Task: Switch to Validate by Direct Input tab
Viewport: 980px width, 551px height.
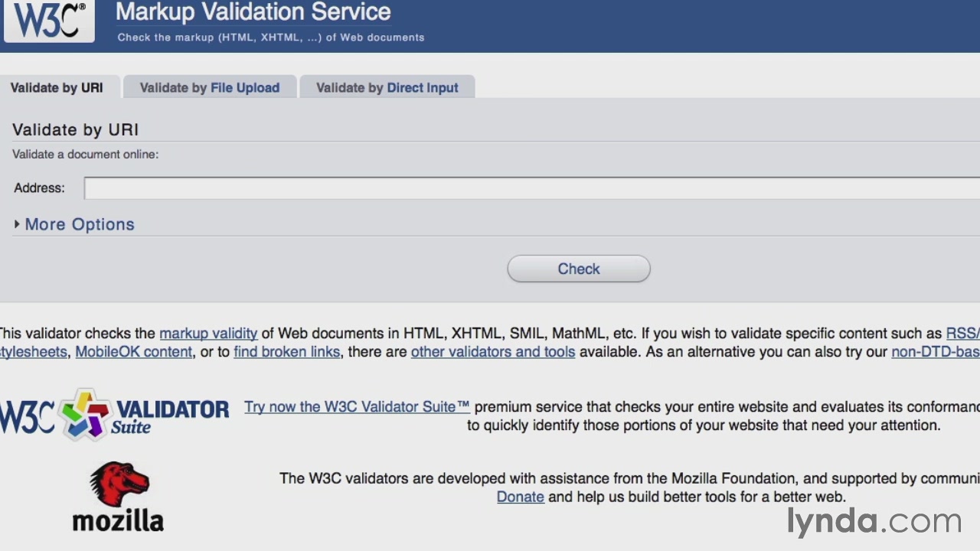Action: 387,87
